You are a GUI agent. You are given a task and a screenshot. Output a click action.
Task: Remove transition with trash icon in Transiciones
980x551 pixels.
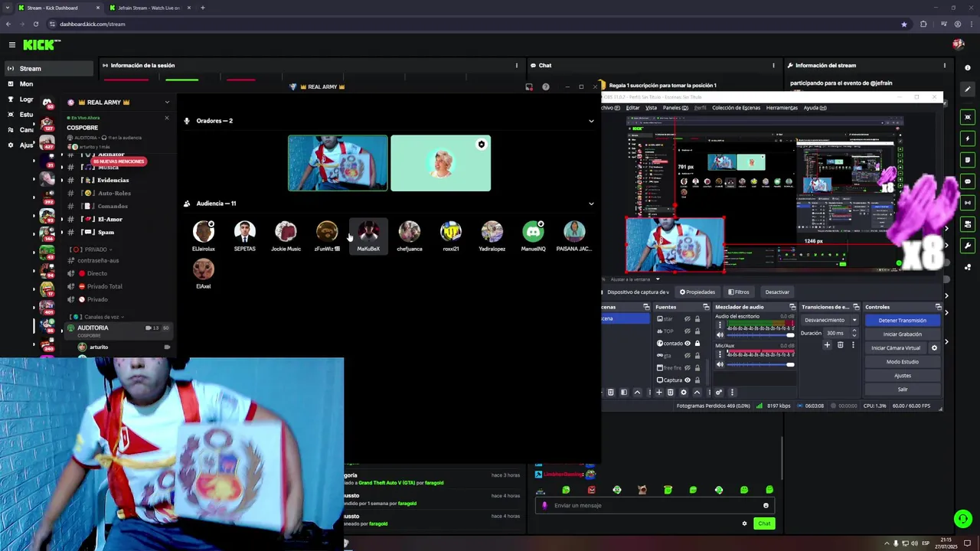point(840,345)
